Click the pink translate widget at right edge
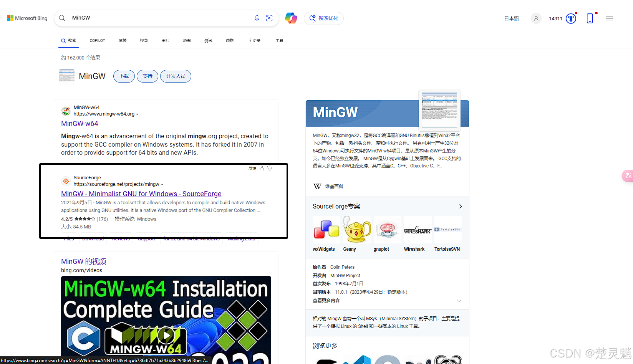Screen dimensions: 633x364 (x=628, y=176)
